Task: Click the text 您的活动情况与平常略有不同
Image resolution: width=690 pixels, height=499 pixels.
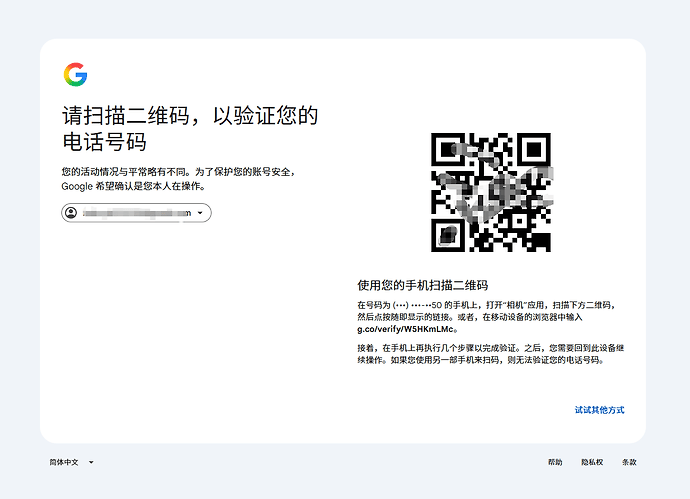Action: [x=126, y=172]
